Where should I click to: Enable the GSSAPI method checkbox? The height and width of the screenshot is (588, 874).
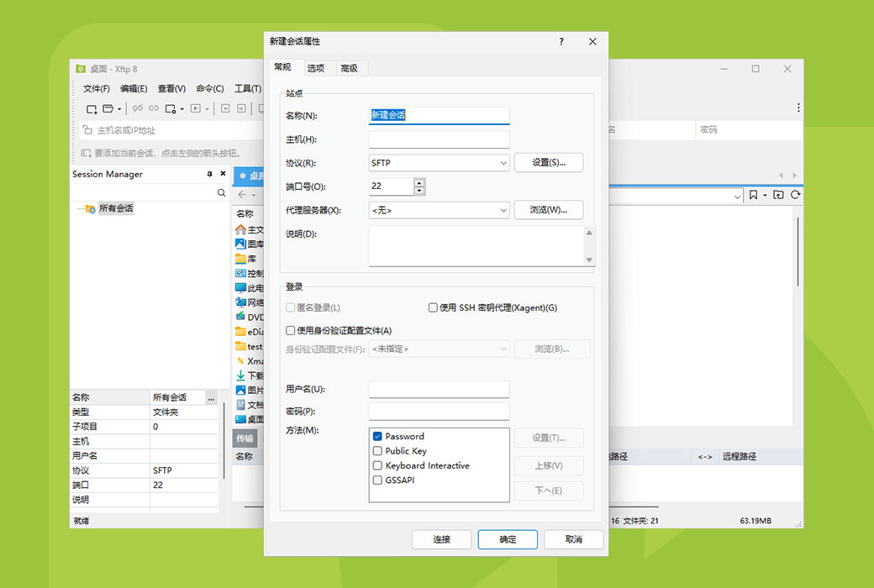point(377,480)
